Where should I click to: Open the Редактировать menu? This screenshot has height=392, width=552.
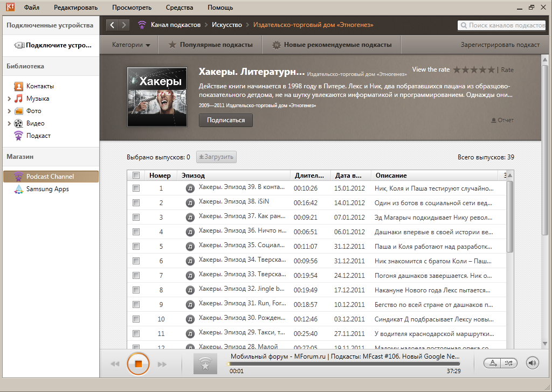click(75, 8)
